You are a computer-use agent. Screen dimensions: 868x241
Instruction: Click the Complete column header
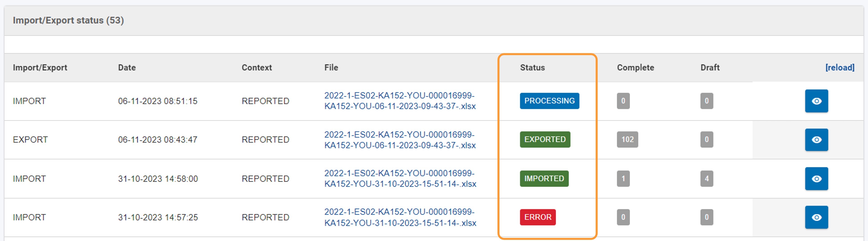(x=636, y=68)
